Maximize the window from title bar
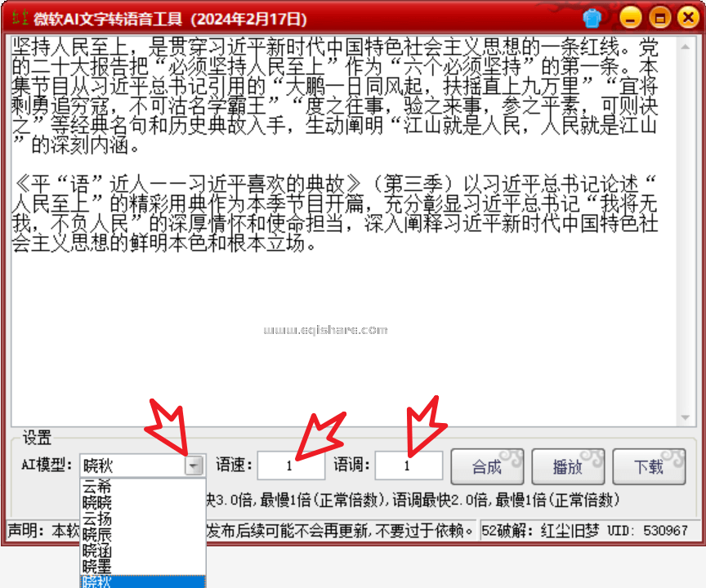 [x=659, y=17]
